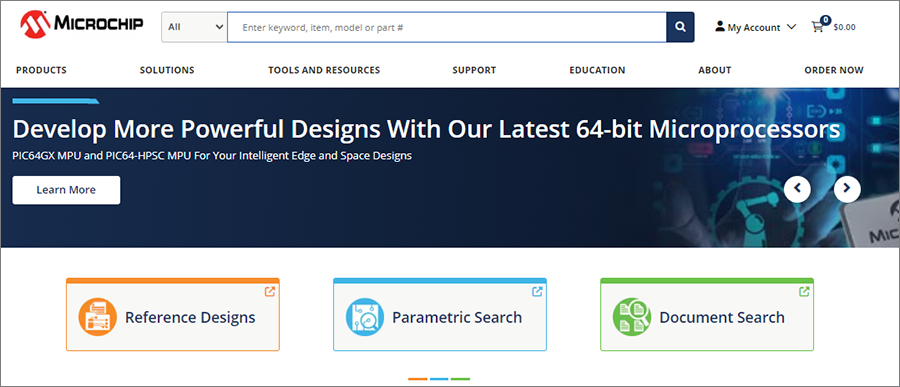Click the Microchip logo
The image size is (900, 387).
82,24
